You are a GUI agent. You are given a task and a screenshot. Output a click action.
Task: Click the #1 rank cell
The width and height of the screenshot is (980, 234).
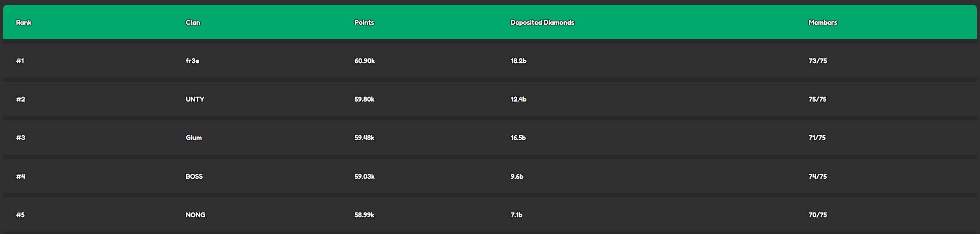pyautogui.click(x=20, y=61)
